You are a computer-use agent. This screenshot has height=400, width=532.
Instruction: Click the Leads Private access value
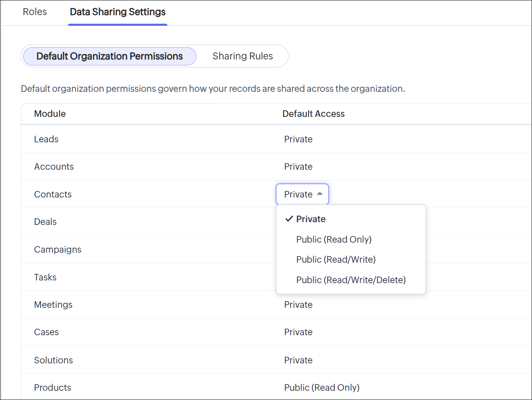tap(298, 139)
